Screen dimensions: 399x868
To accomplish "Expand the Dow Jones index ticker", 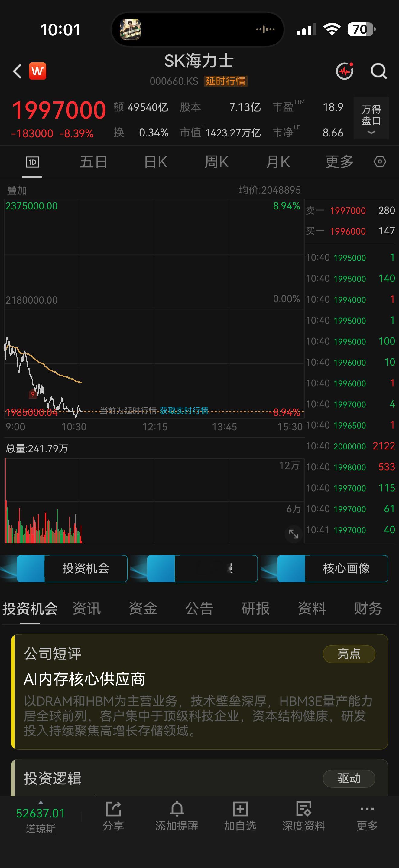I will (41, 817).
